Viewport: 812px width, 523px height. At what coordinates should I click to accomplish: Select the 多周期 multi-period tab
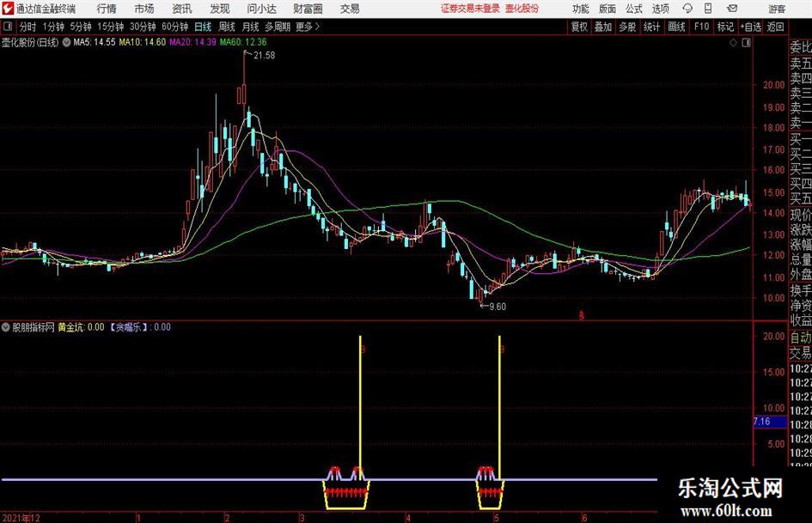[x=278, y=27]
